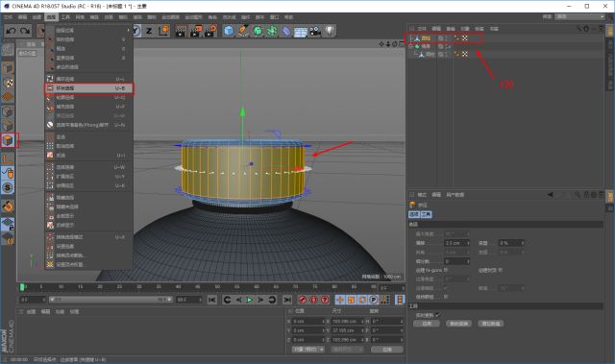Click the Apply button in the Tool section

(427, 324)
